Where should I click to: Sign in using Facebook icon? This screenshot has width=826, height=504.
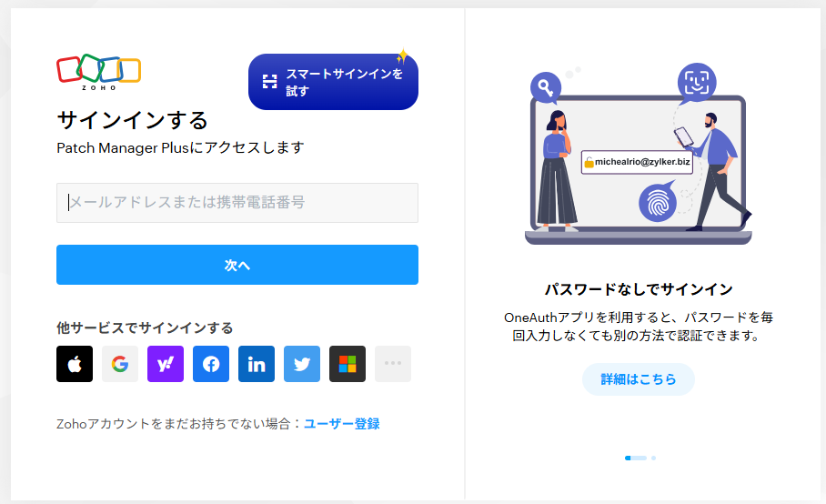211,364
